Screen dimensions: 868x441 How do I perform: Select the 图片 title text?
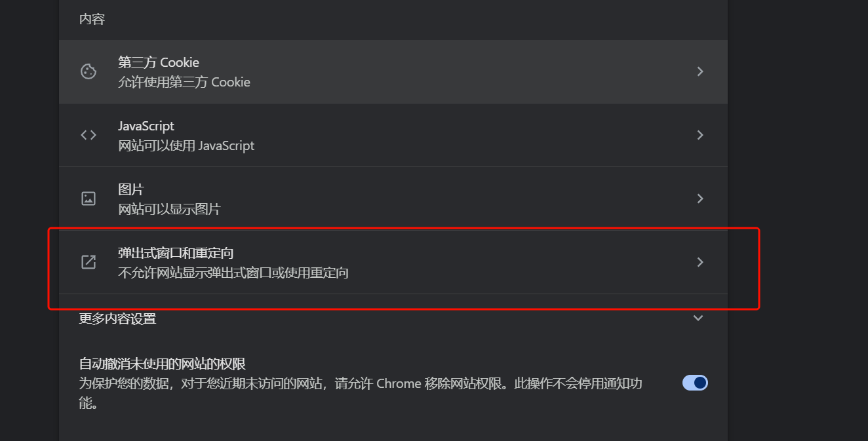coord(130,189)
